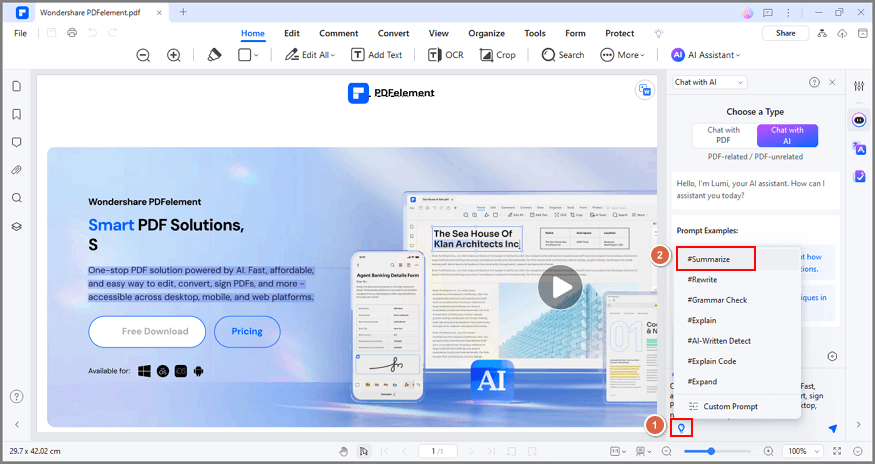
Task: Play the PDFelement promo video
Action: 560,288
